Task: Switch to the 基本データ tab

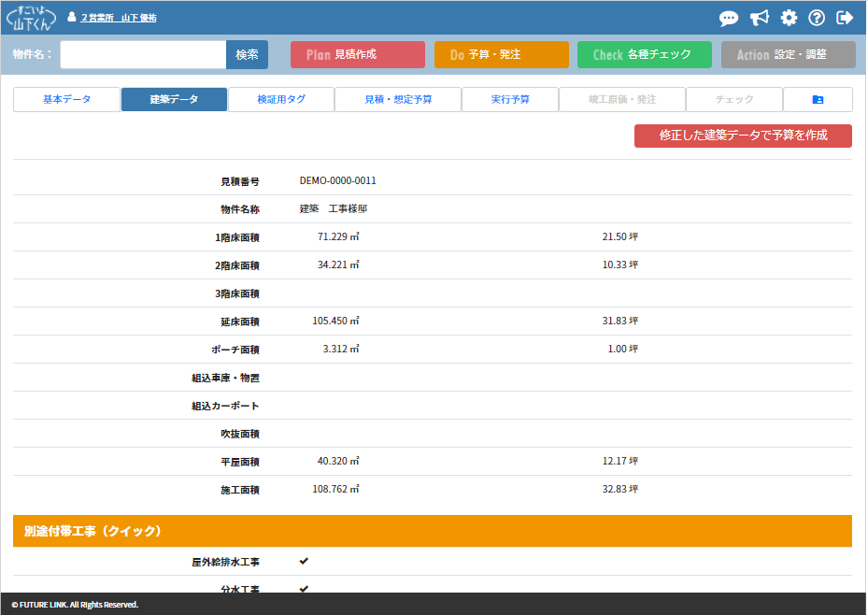Action: pyautogui.click(x=66, y=100)
